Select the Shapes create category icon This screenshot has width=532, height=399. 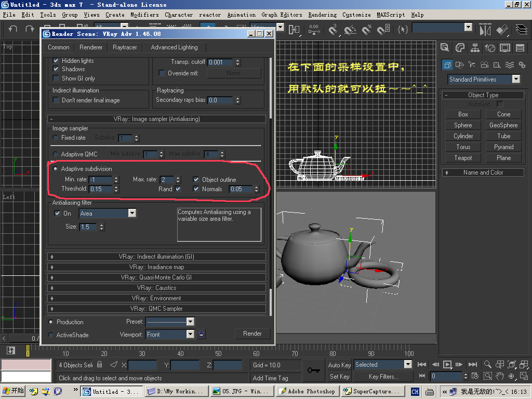coord(459,65)
